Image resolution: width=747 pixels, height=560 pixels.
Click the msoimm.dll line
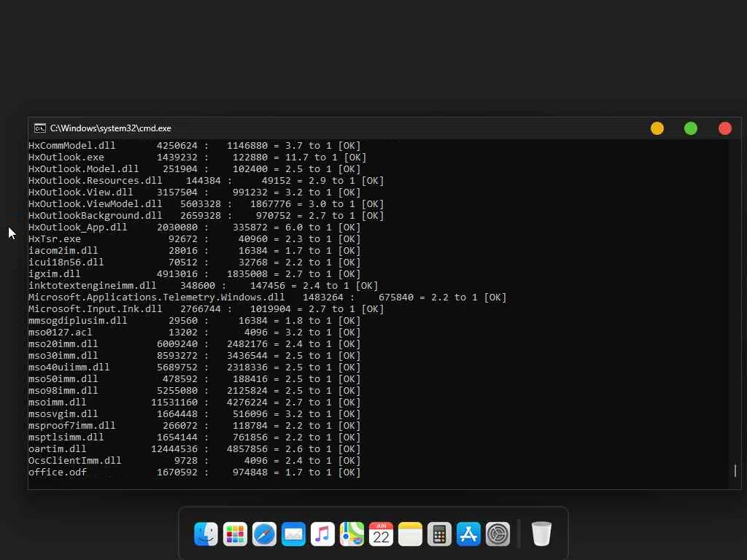pyautogui.click(x=194, y=402)
